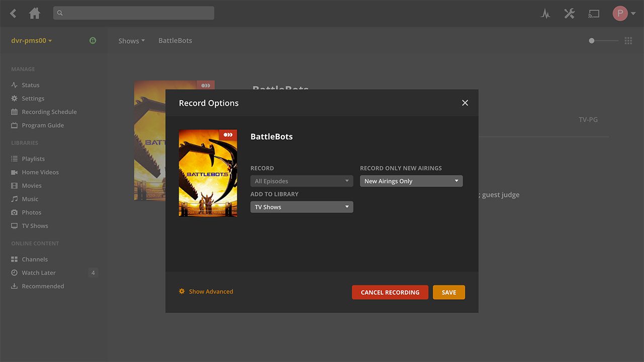Click the Music note icon
This screenshot has width=644, height=362.
(x=14, y=199)
